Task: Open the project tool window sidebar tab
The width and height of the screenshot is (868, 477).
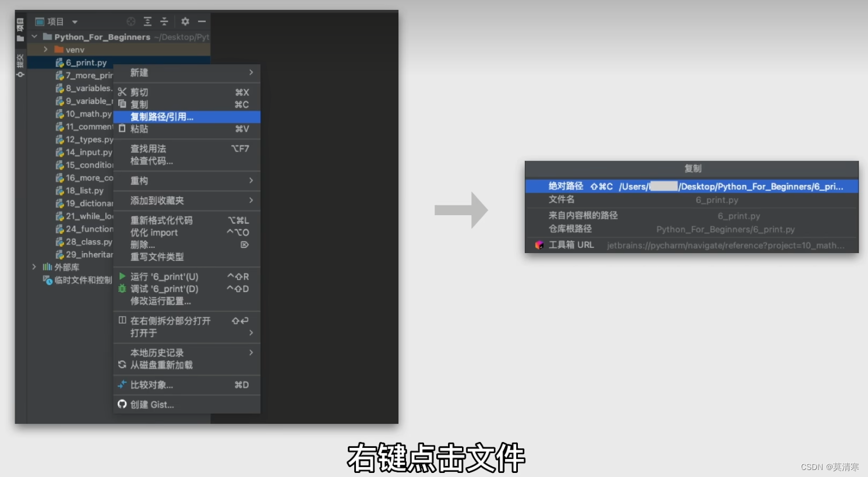Action: (x=20, y=30)
